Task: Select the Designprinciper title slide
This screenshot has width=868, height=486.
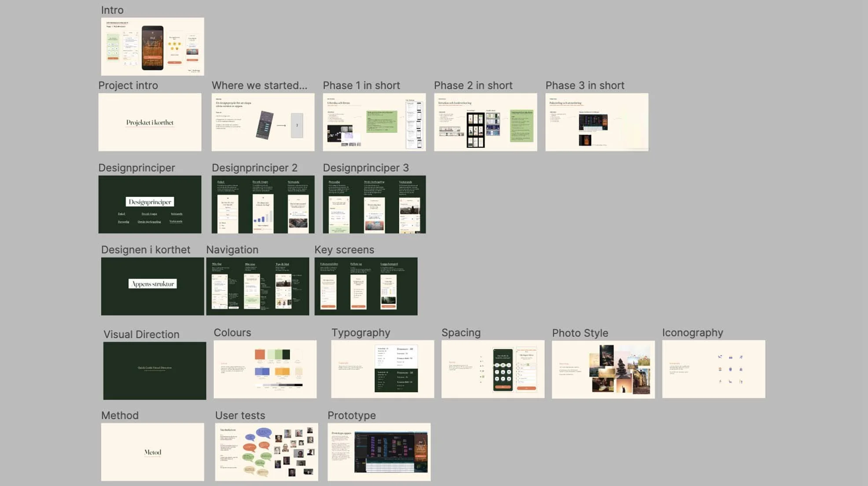Action: (x=150, y=204)
